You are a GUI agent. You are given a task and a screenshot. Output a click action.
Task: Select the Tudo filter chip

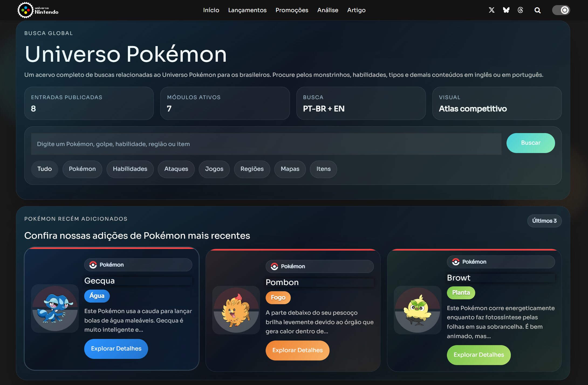tap(45, 169)
